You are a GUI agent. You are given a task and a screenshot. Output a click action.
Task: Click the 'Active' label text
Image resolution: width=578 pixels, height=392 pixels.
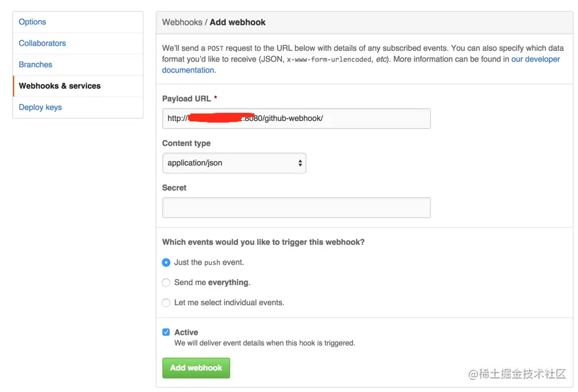pyautogui.click(x=186, y=333)
